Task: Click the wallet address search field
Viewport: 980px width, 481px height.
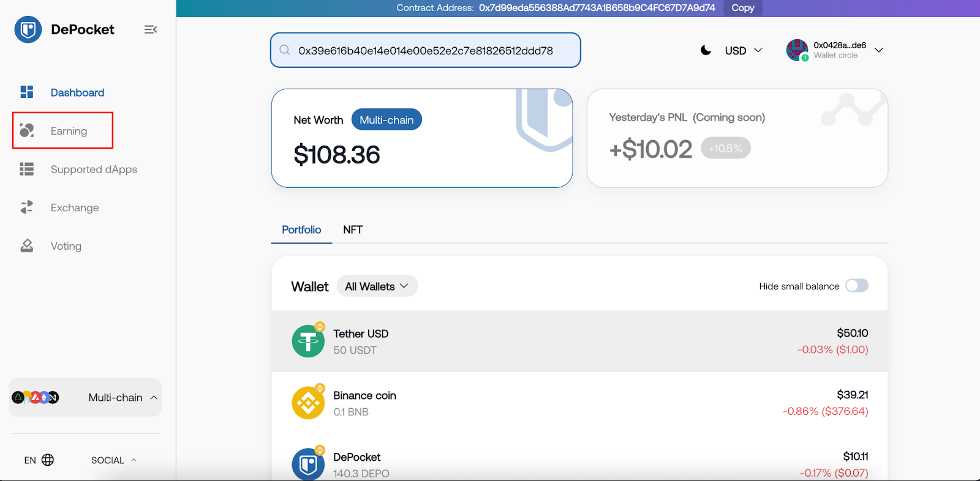Action: pos(426,50)
